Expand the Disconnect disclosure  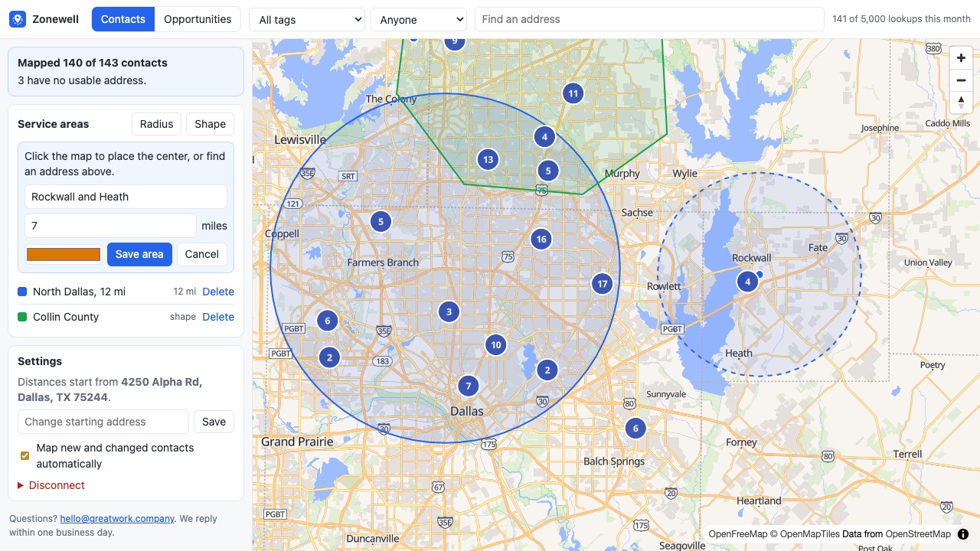coord(51,485)
